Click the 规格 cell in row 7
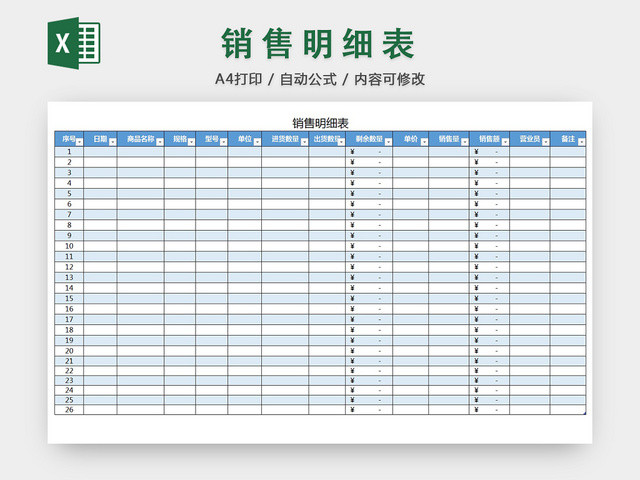Image resolution: width=640 pixels, height=480 pixels. (x=180, y=215)
